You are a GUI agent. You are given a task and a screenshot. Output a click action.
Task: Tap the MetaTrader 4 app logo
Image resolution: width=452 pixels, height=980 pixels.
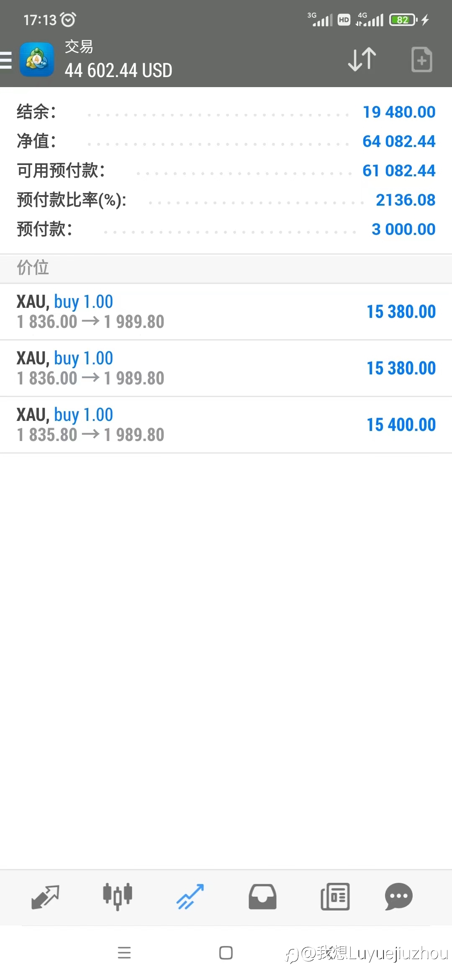37,59
